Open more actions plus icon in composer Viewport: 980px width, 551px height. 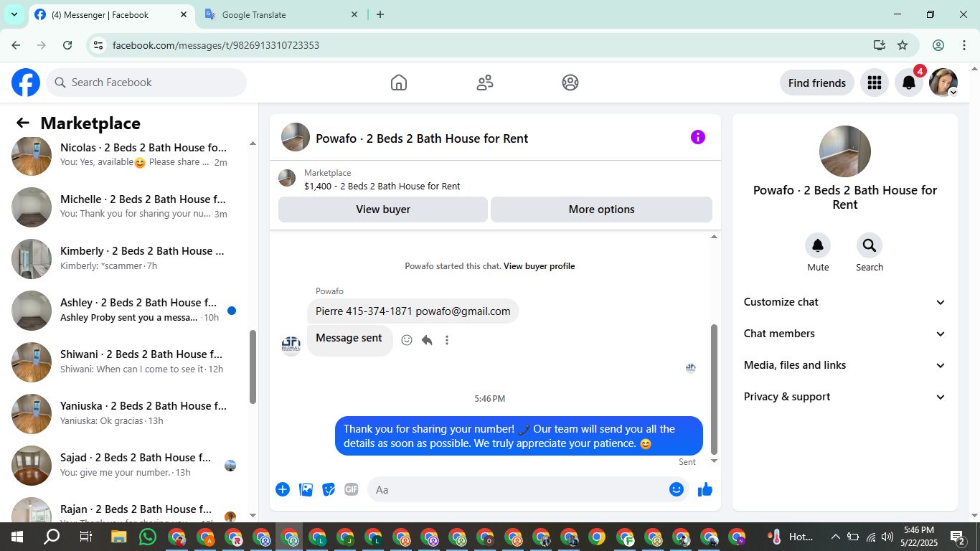[x=283, y=489]
